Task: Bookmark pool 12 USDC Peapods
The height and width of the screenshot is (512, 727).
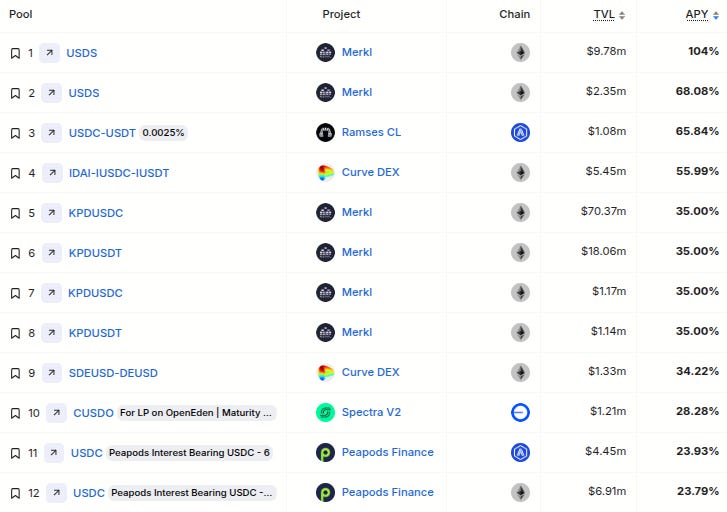Action: [15, 493]
